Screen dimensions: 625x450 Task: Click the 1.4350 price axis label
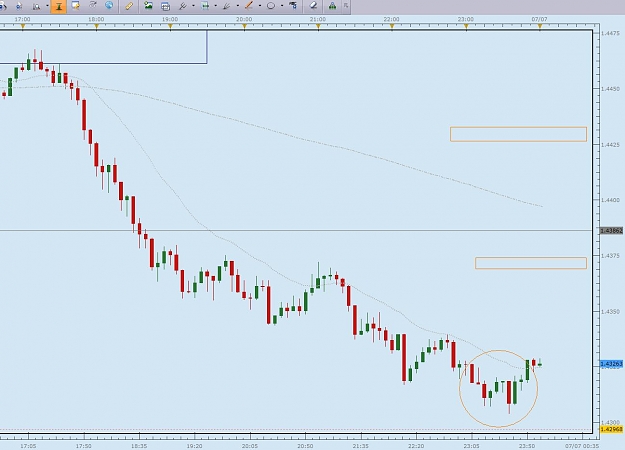610,311
